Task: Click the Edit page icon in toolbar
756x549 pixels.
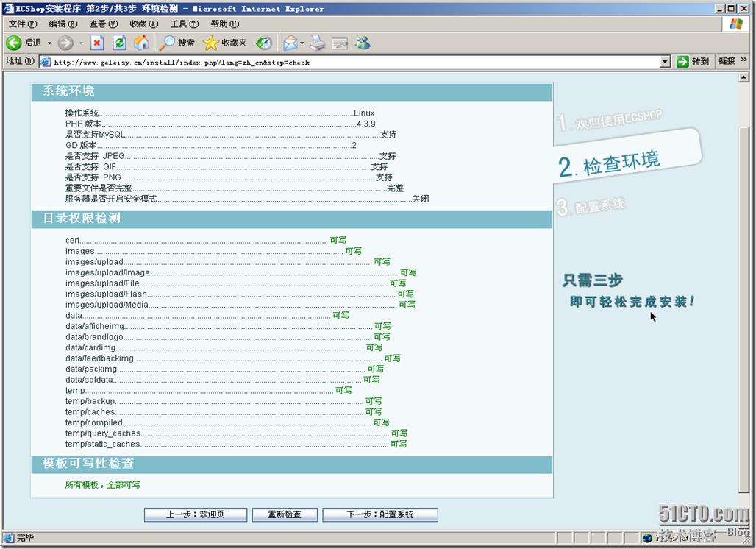Action: pos(340,43)
